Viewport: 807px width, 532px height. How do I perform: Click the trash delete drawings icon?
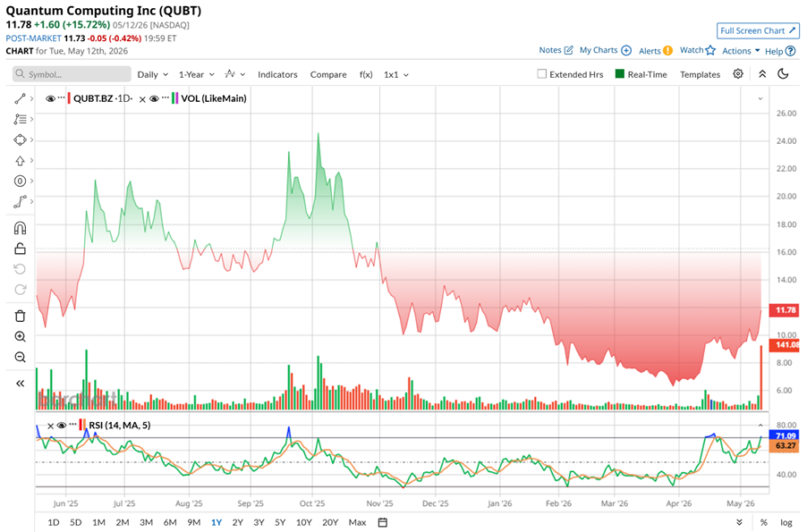pyautogui.click(x=20, y=316)
